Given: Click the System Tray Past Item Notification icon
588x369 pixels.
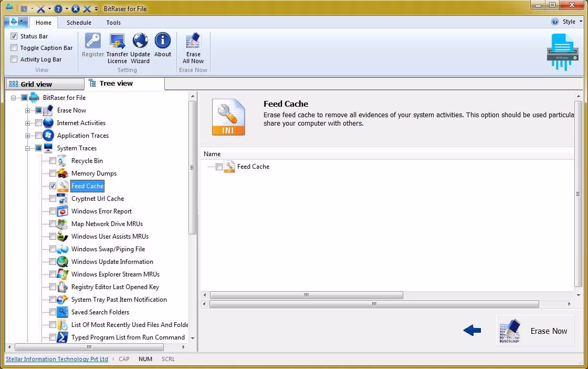Looking at the screenshot, I should (62, 300).
